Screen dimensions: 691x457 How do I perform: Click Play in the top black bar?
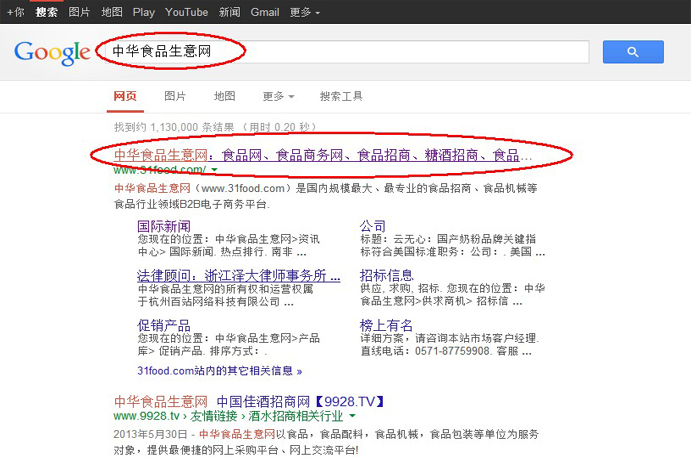click(143, 12)
